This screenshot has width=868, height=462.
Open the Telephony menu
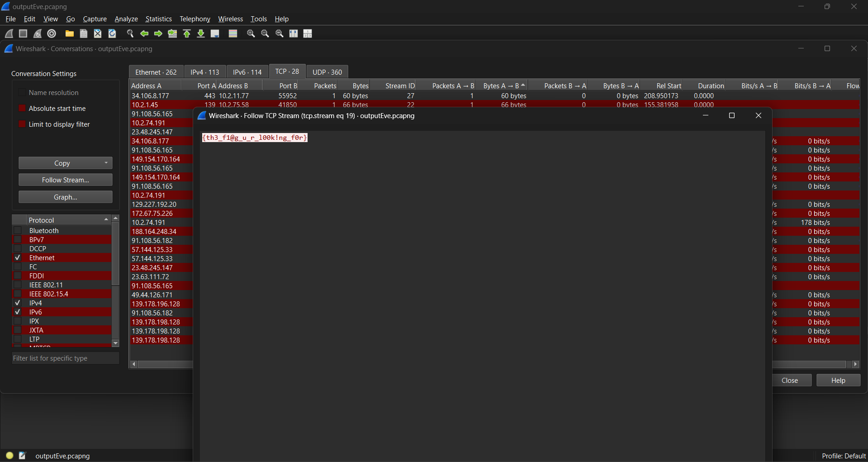195,19
